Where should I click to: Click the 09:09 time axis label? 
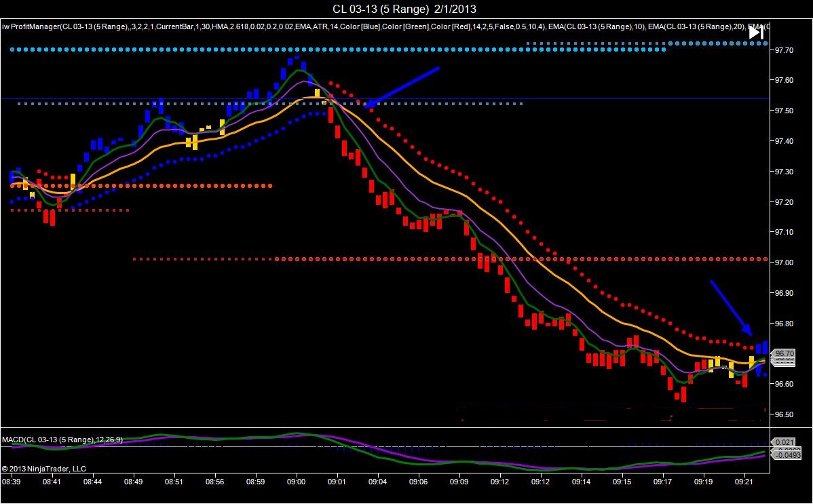point(459,482)
